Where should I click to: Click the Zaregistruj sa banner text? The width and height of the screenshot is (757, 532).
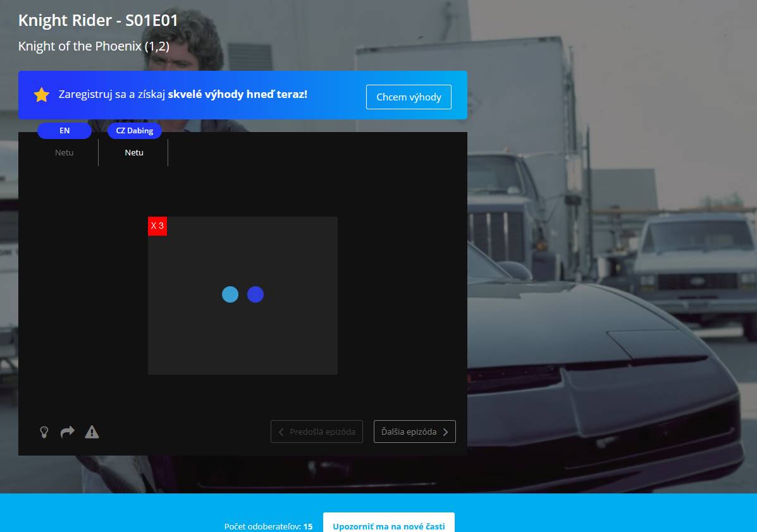coord(183,94)
